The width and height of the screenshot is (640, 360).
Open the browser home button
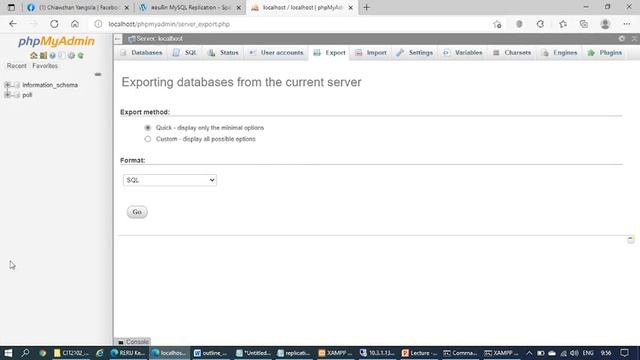click(75, 24)
